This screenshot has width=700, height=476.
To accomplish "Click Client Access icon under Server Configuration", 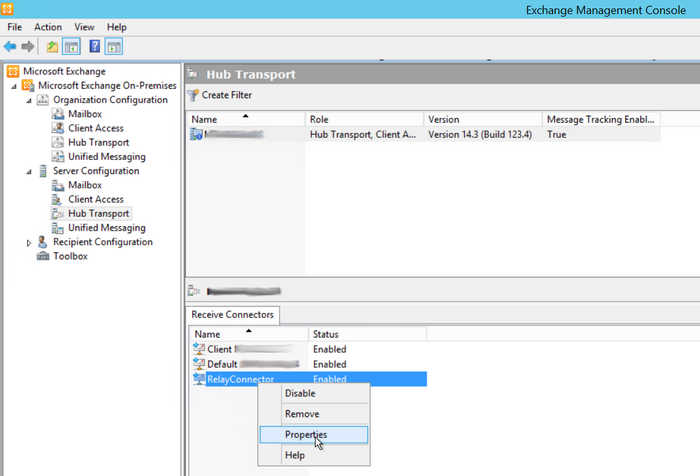I will coord(57,199).
